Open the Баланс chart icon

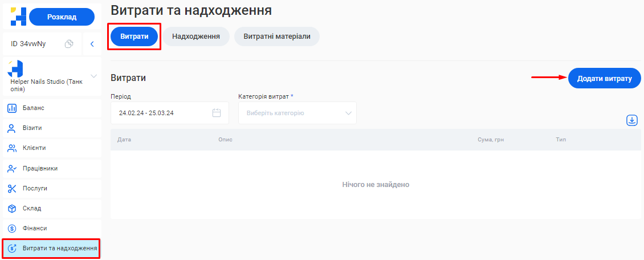tap(12, 108)
